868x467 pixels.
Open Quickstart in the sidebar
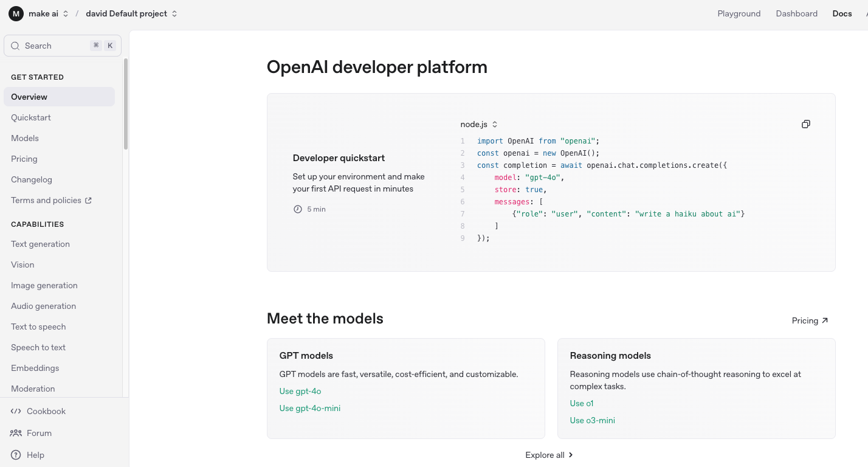click(31, 117)
